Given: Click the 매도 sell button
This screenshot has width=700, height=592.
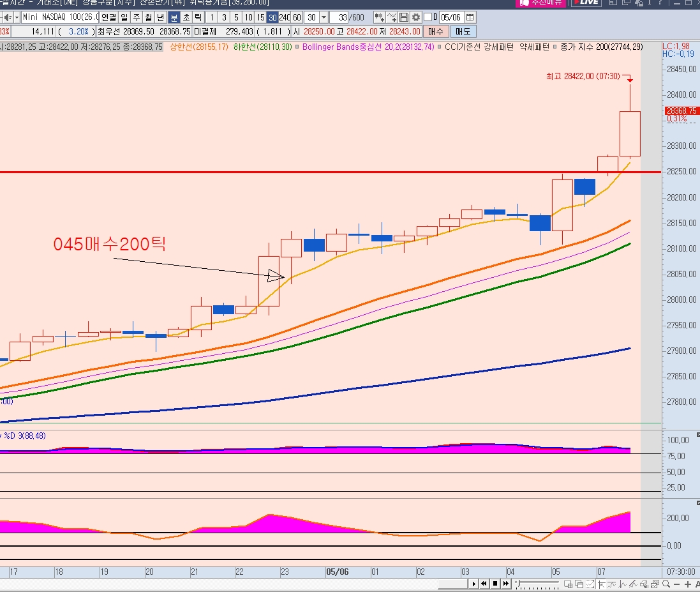Looking at the screenshot, I should [463, 31].
